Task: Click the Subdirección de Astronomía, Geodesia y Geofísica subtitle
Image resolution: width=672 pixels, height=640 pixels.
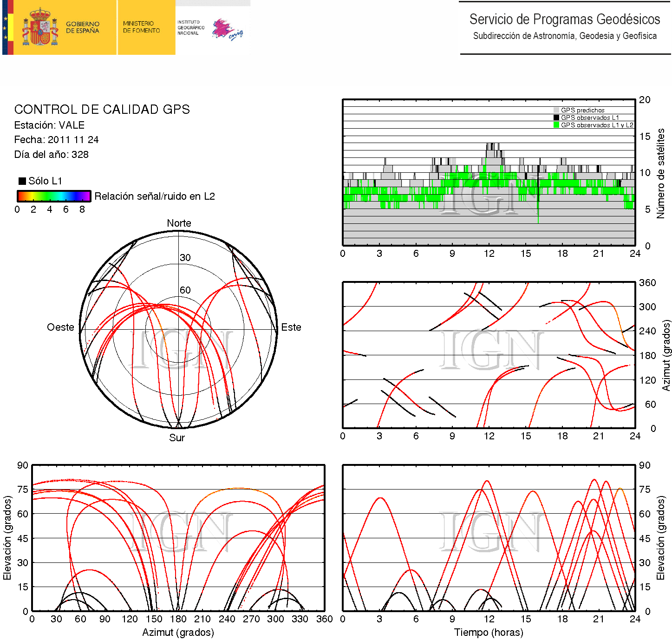Action: click(x=564, y=36)
